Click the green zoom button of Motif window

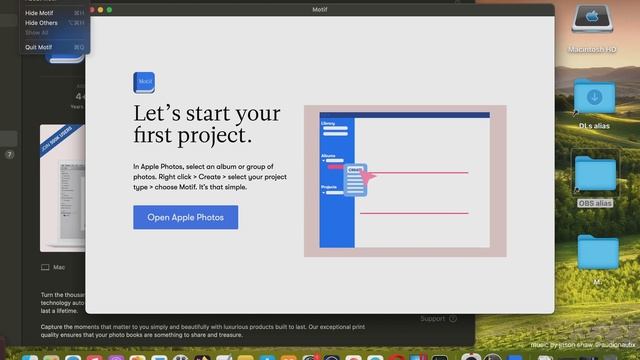click(109, 10)
